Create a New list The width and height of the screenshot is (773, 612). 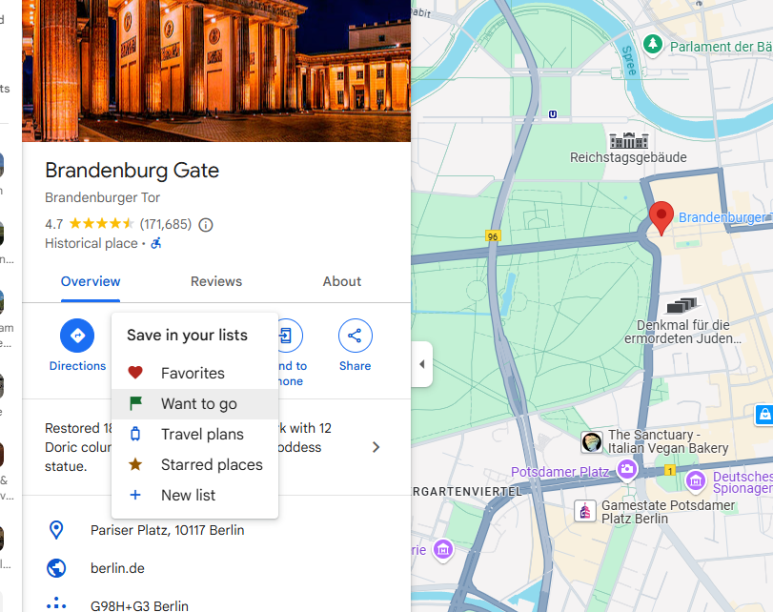[195, 495]
